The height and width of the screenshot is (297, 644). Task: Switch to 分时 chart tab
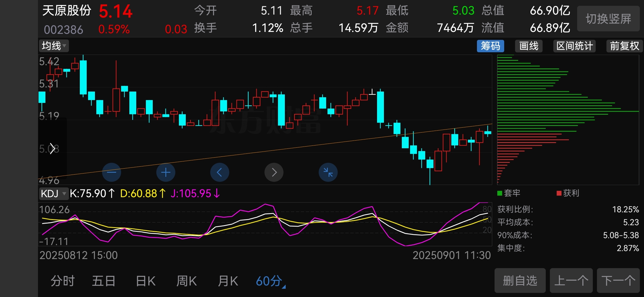63,281
